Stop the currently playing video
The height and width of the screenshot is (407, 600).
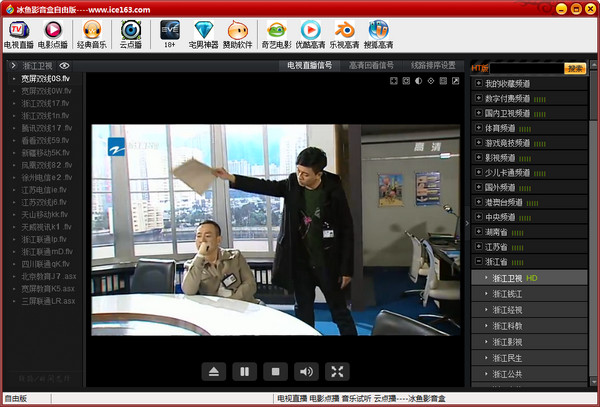click(275, 372)
